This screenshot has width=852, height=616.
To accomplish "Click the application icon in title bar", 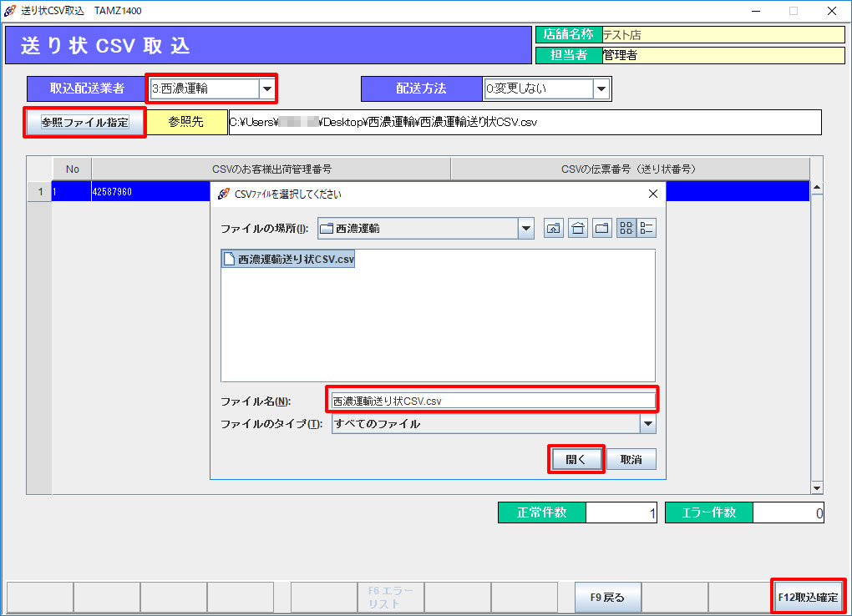I will point(10,11).
